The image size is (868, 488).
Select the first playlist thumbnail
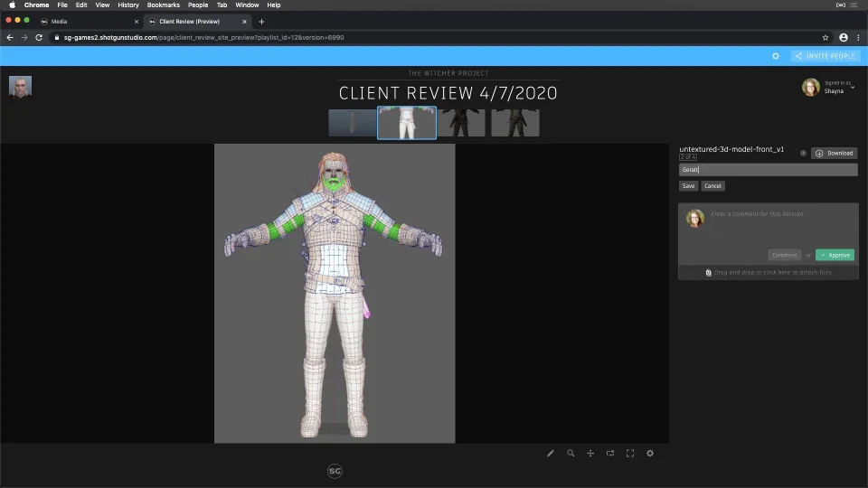[x=352, y=123]
